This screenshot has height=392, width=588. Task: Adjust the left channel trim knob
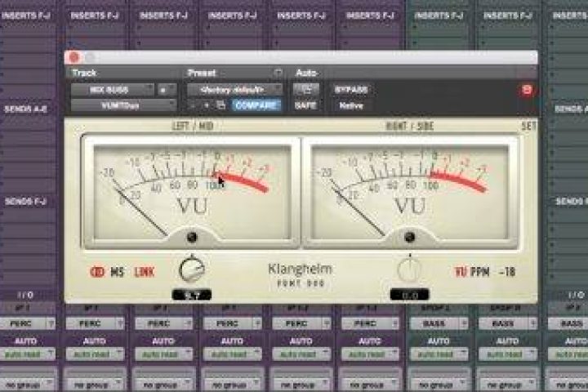point(192,268)
